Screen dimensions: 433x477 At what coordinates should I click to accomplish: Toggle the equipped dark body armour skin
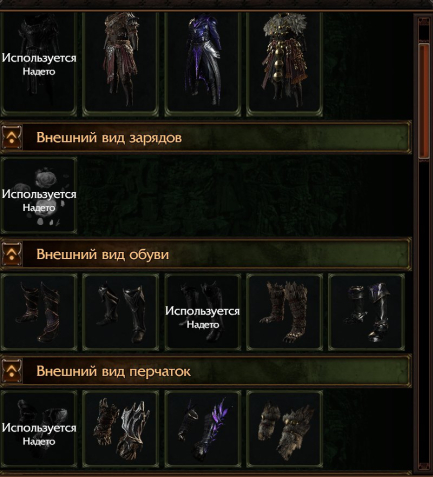tap(39, 64)
